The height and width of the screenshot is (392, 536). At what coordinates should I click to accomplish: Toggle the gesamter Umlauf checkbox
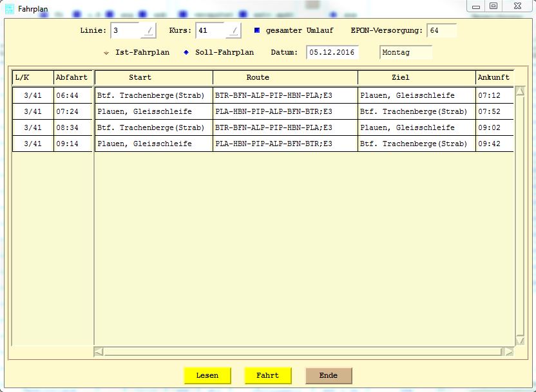point(256,30)
